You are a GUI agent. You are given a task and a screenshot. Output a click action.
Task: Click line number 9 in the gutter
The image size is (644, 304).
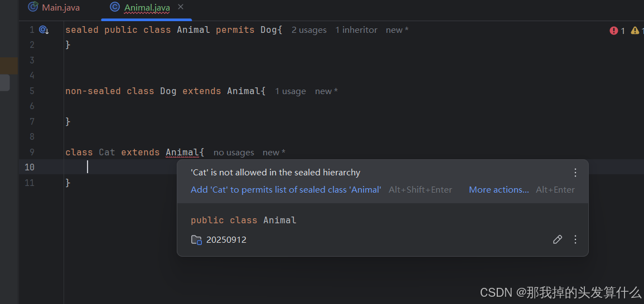click(x=32, y=152)
